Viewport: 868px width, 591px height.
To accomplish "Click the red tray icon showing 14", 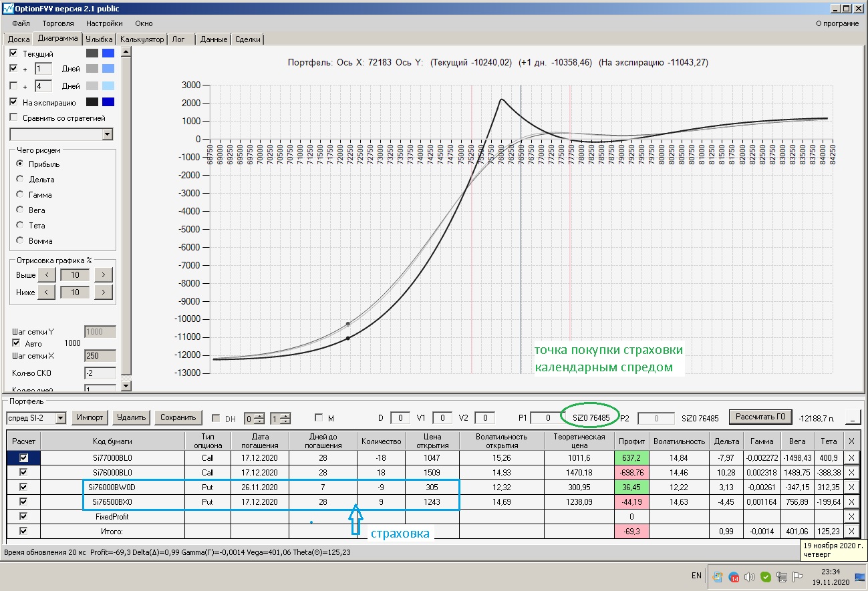I will pos(733,576).
